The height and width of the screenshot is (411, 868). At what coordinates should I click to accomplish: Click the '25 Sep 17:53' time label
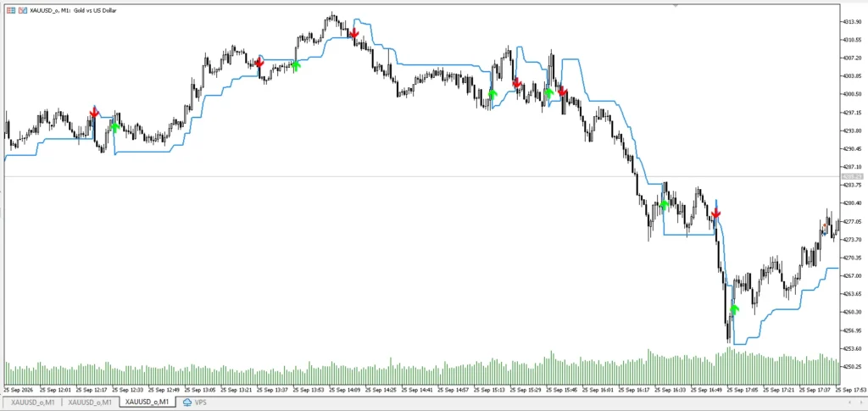coord(853,390)
